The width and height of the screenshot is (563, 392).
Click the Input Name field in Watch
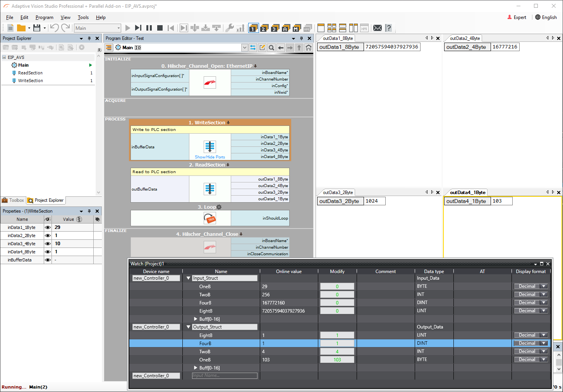[225, 376]
